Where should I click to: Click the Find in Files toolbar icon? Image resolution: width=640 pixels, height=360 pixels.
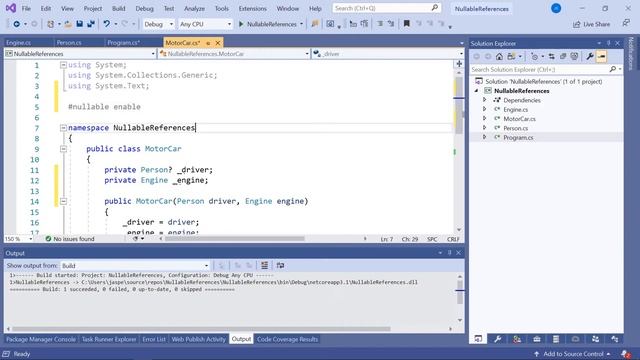click(x=315, y=24)
